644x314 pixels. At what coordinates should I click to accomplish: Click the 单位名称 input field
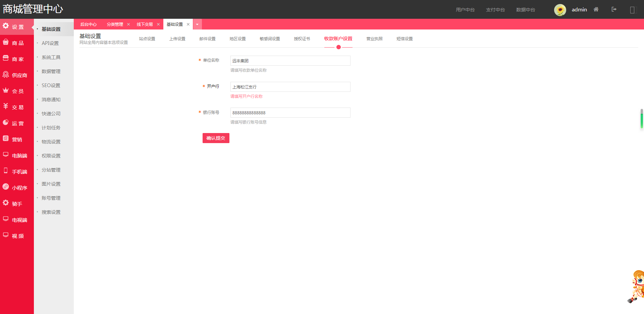(x=290, y=61)
